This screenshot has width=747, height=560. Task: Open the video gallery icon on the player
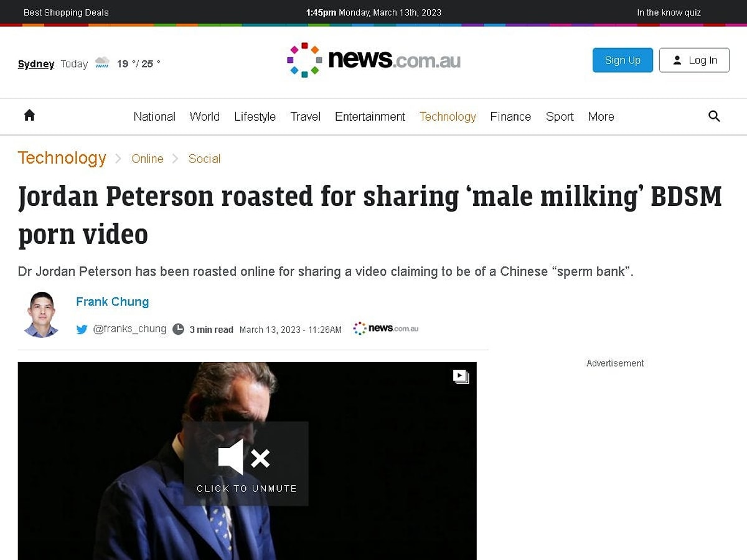coord(461,376)
